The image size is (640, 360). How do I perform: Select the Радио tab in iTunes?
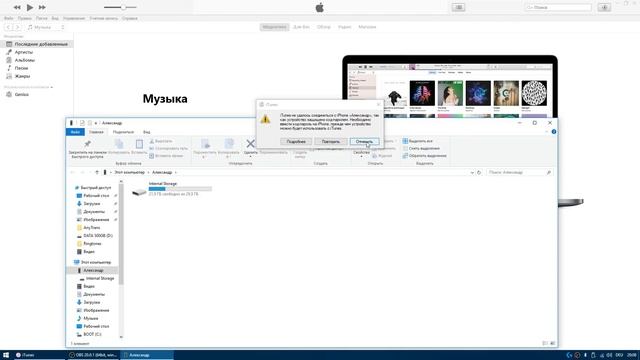pos(345,27)
